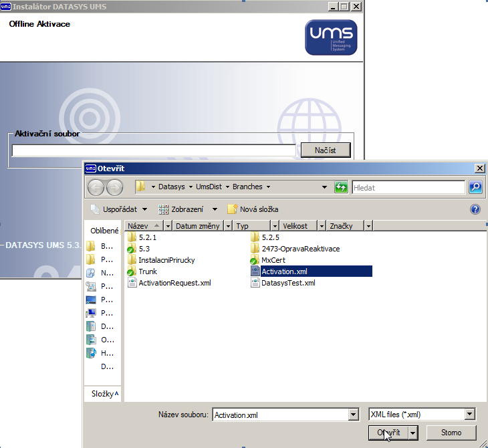
Task: Click Datasys in the breadcrumb path
Action: pos(172,187)
